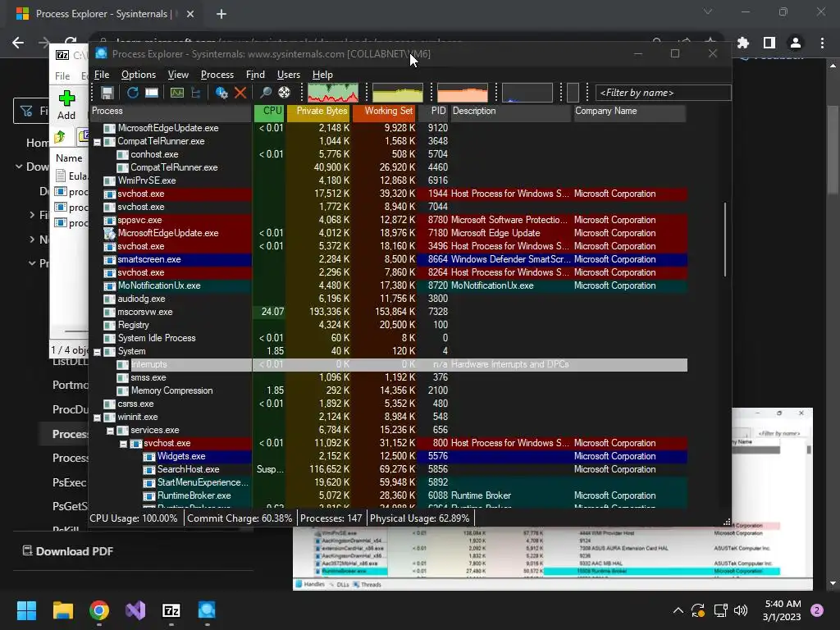Click the Download PDF link on page
Viewport: 840px width, 630px height.
[x=68, y=551]
